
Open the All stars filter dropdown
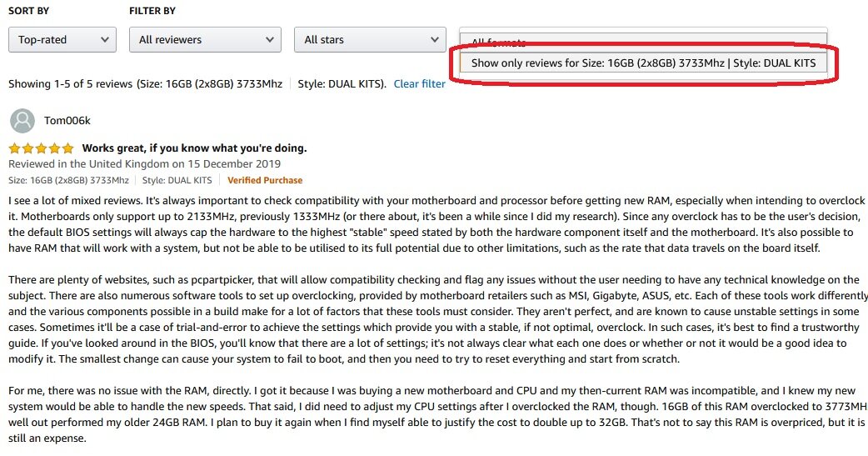coord(370,39)
